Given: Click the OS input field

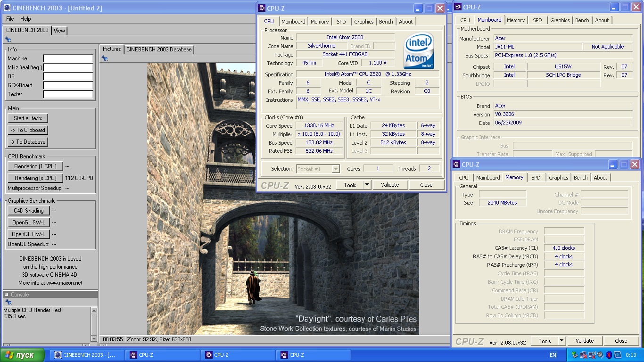Looking at the screenshot, I should tap(68, 76).
